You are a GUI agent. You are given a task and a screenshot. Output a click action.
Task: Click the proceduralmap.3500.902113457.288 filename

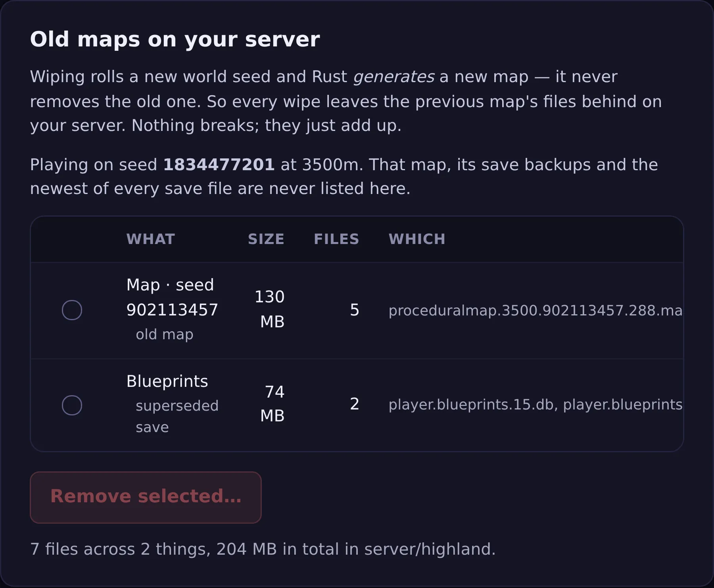[x=535, y=310]
